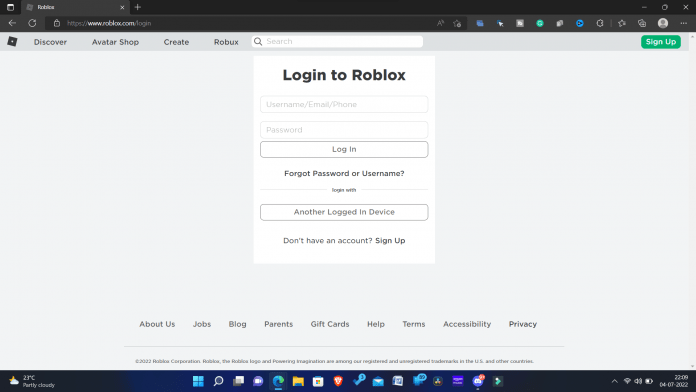This screenshot has height=392, width=696.
Task: Go back using the browser back arrow
Action: tap(12, 23)
